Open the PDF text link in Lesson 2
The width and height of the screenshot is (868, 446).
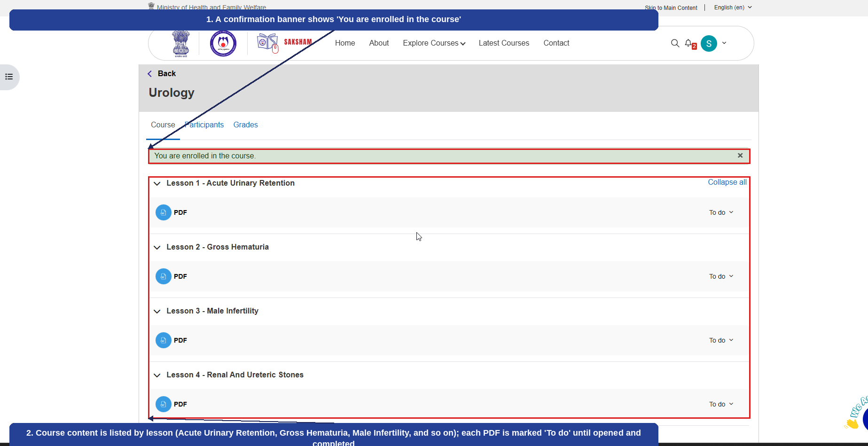pyautogui.click(x=180, y=277)
